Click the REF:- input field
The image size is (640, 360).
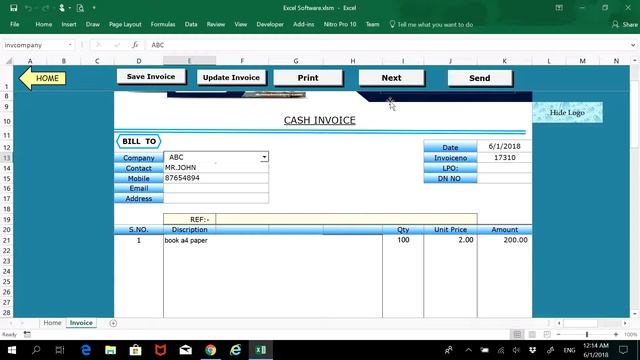(346, 219)
